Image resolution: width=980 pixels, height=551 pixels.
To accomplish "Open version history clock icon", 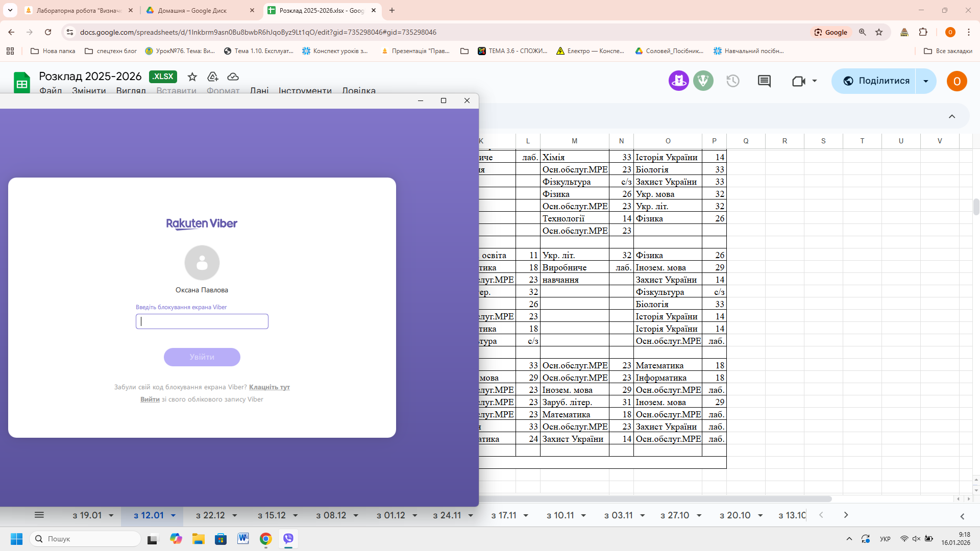I will pyautogui.click(x=733, y=81).
